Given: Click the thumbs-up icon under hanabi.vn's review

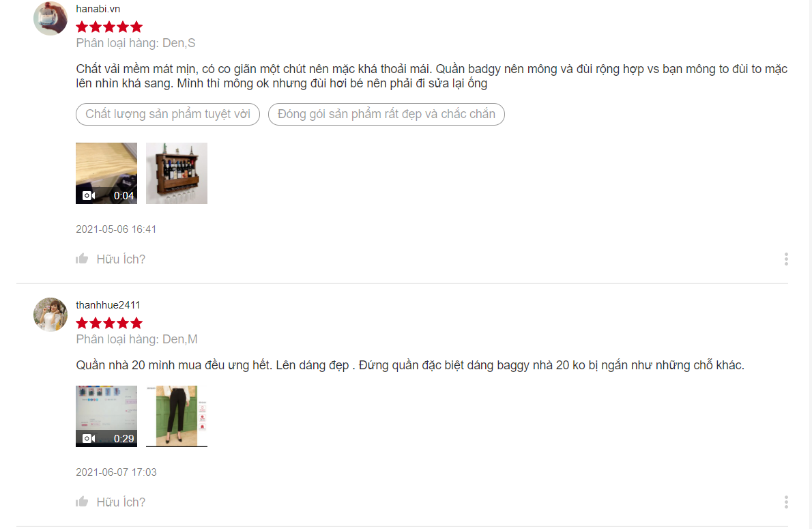Looking at the screenshot, I should coord(82,259).
